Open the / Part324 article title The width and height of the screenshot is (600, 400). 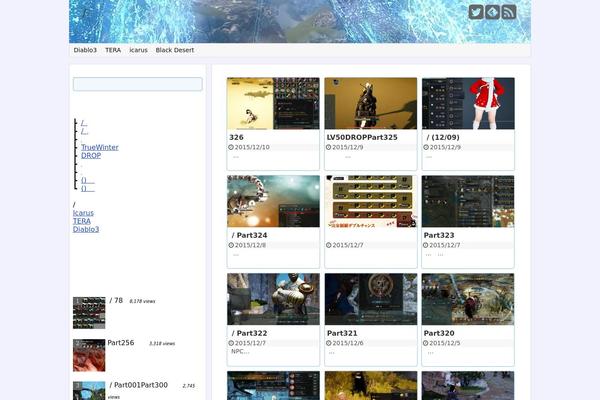pos(249,235)
